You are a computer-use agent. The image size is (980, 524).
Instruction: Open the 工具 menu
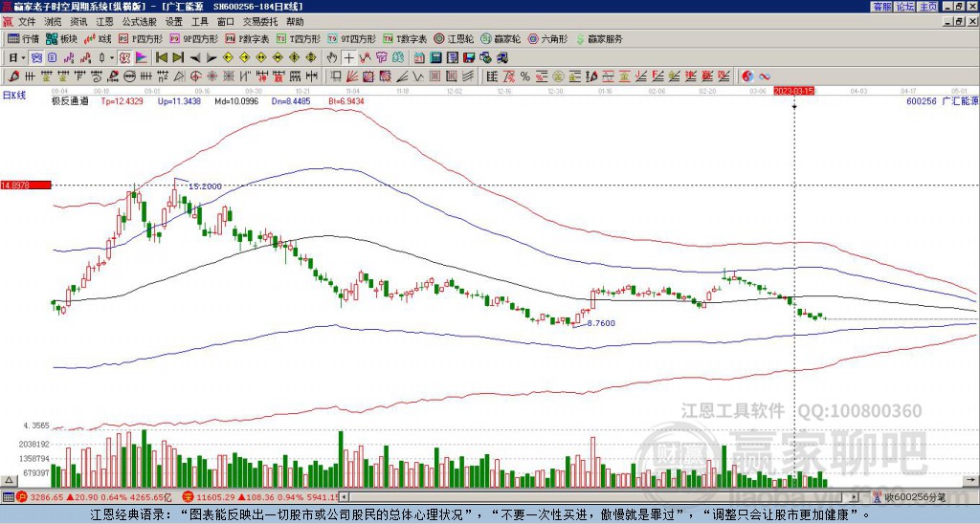click(199, 22)
